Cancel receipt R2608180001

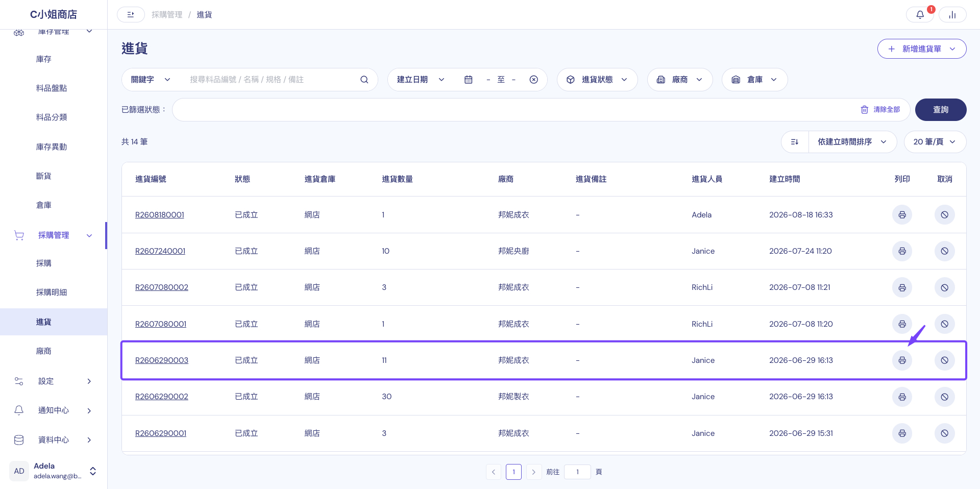(x=945, y=215)
